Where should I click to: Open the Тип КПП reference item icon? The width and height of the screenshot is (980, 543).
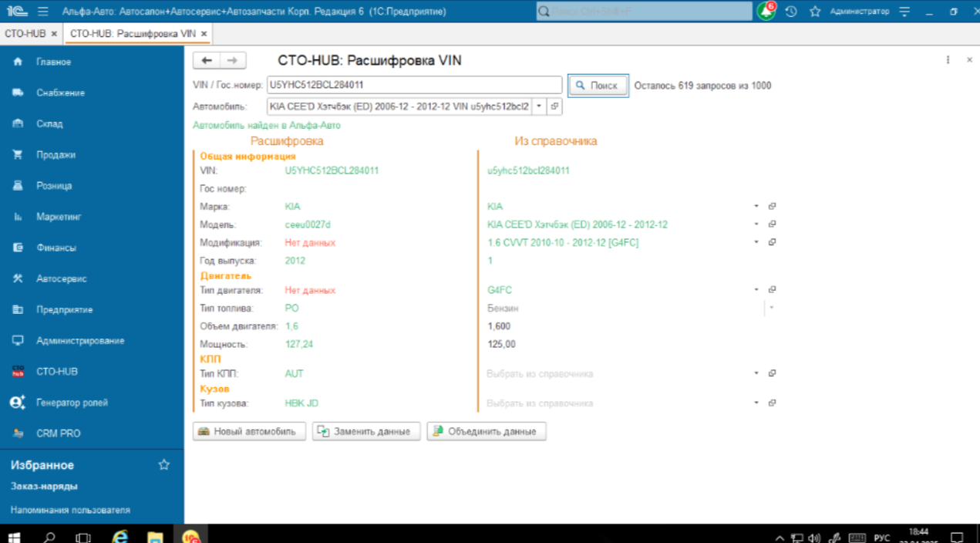pos(772,373)
